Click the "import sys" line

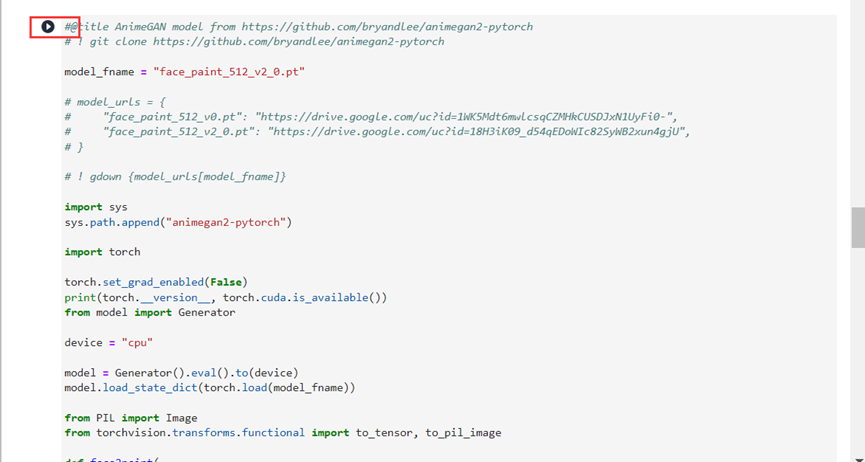point(96,207)
